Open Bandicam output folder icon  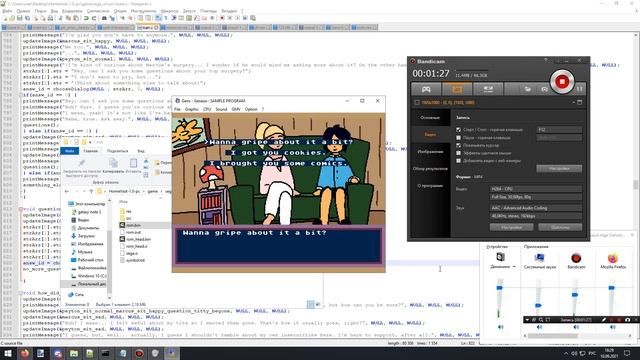coord(528,89)
